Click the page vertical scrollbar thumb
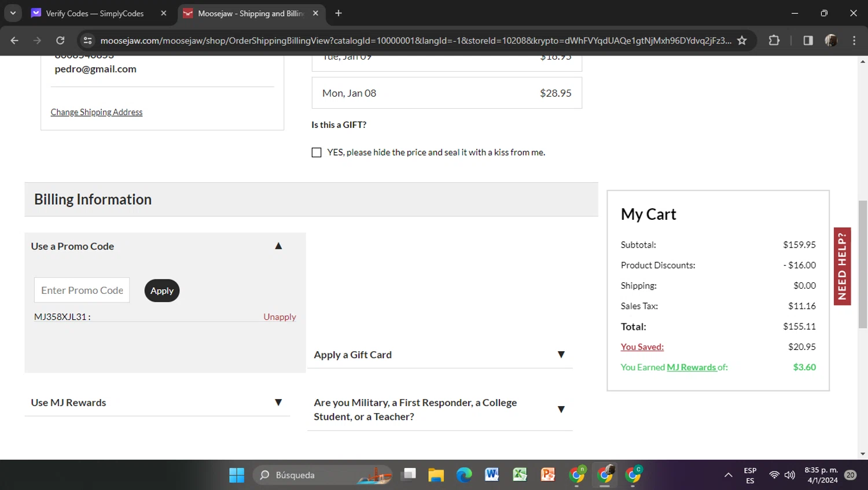868x490 pixels. click(863, 264)
